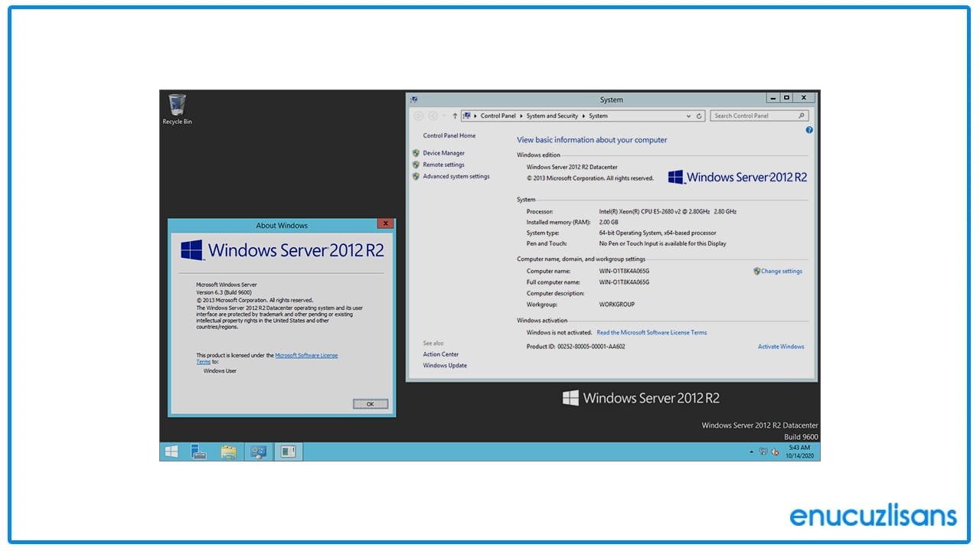The image size is (980, 551).
Task: Click the Refresh icon in address bar
Action: pyautogui.click(x=699, y=116)
